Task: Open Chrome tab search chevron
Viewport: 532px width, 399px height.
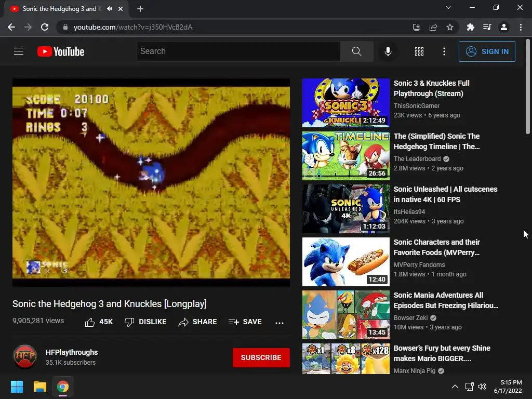Action: pos(448,7)
